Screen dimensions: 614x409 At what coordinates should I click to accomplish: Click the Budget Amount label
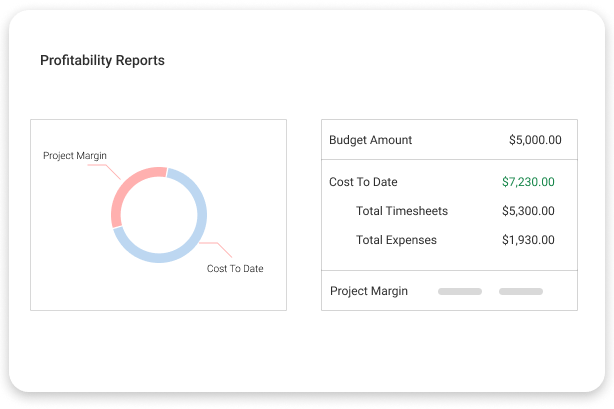click(x=370, y=140)
